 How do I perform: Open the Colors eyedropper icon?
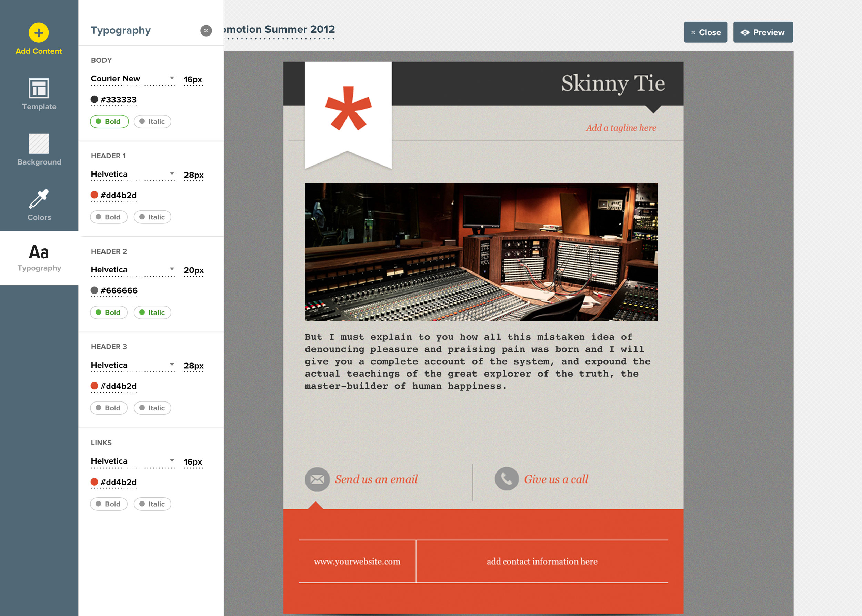tap(39, 199)
